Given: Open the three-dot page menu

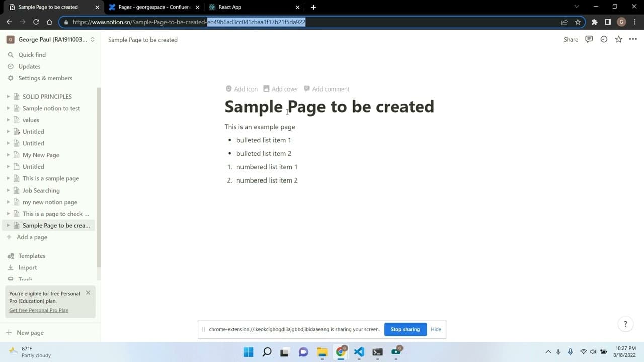Looking at the screenshot, I should (x=633, y=39).
